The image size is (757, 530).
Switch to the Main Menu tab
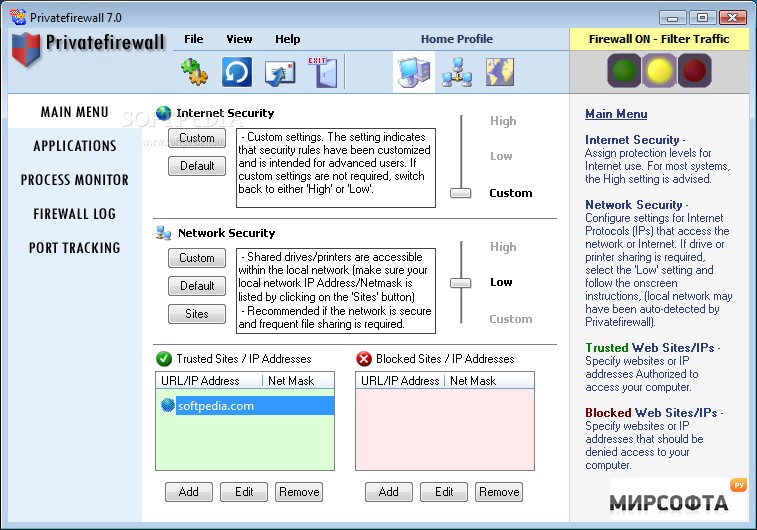75,112
